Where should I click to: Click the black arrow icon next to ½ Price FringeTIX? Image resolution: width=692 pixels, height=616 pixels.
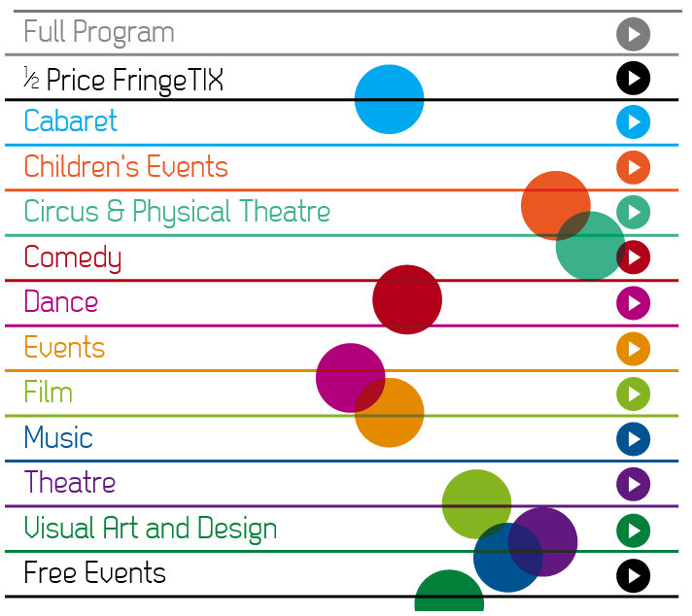(633, 78)
